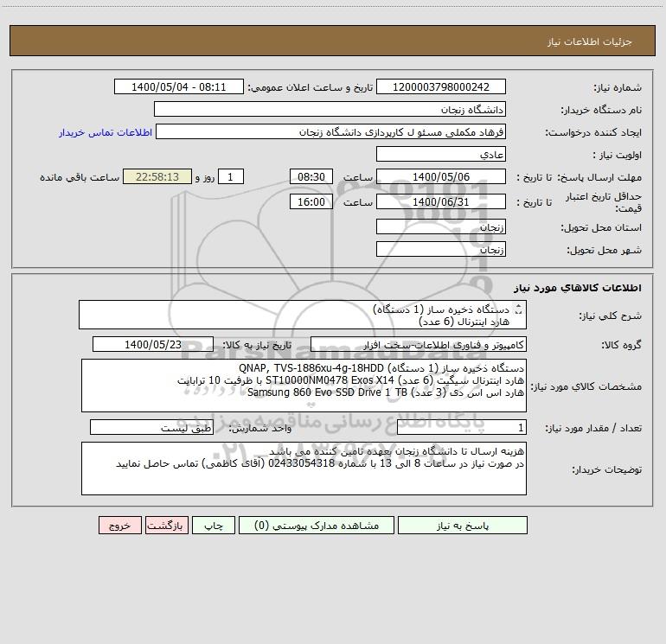Select the شماره نیاز field 1200003798000242
666x644 pixels.
pos(441,86)
